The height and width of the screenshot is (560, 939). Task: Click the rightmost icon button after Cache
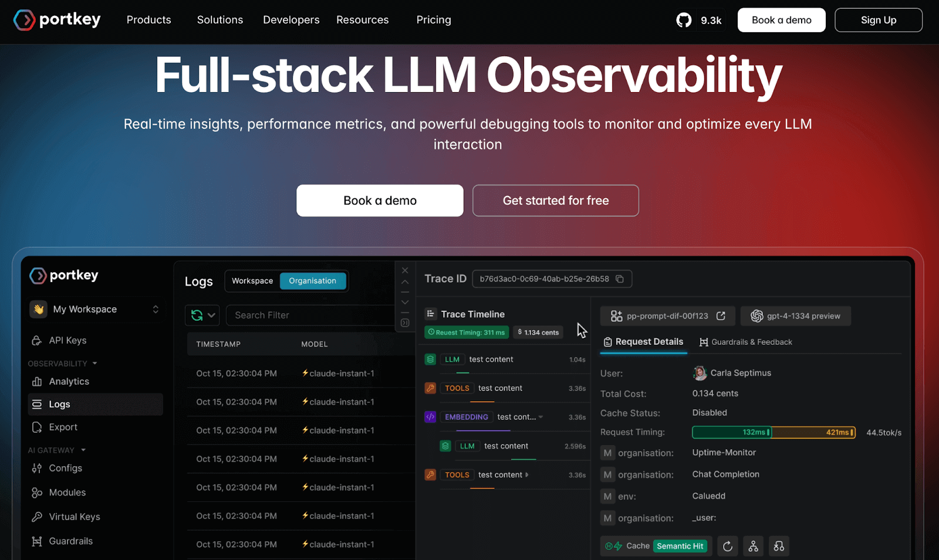(779, 547)
